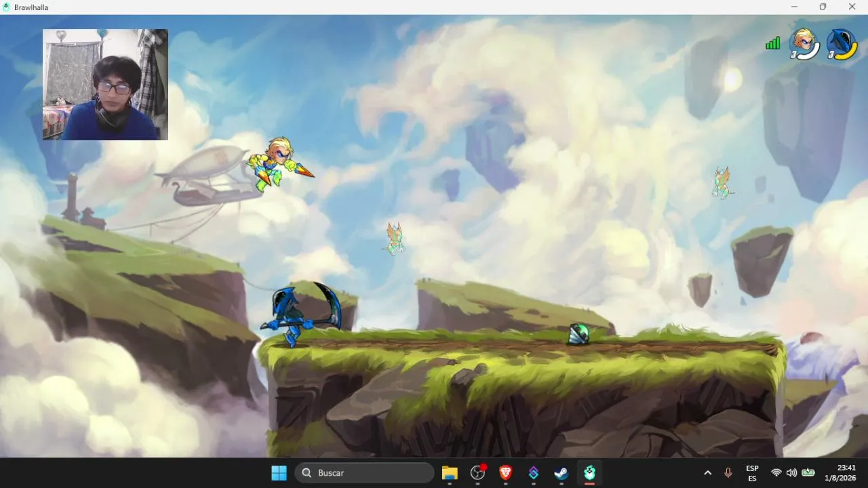This screenshot has width=868, height=488.
Task: Launch Brave browser from the taskbar
Action: pyautogui.click(x=506, y=473)
